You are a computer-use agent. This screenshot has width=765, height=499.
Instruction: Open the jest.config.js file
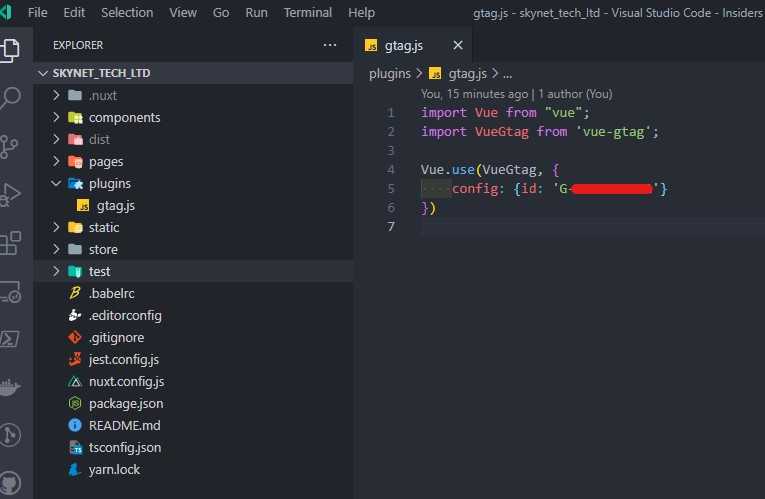pyautogui.click(x=194, y=359)
